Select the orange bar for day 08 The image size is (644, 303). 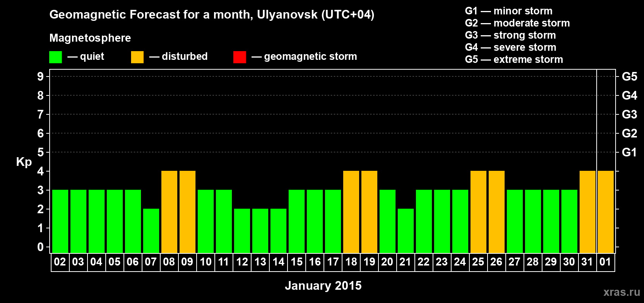[x=169, y=212]
